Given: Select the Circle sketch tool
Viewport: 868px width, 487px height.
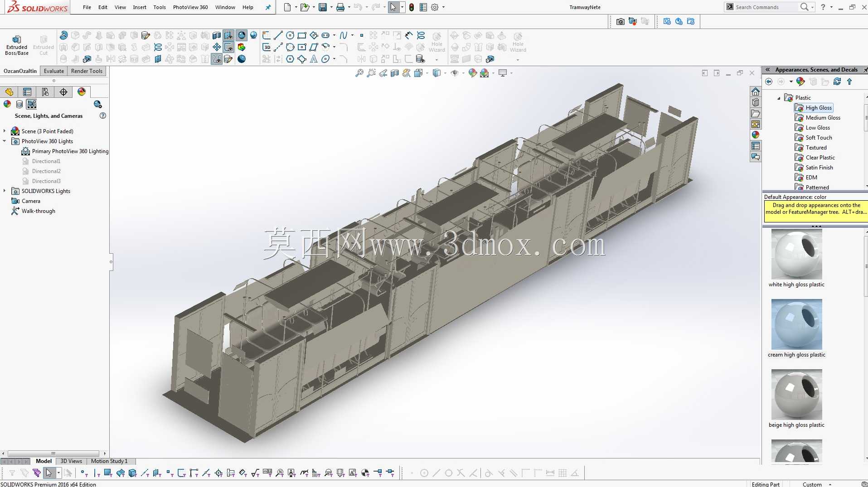Looking at the screenshot, I should tap(290, 35).
